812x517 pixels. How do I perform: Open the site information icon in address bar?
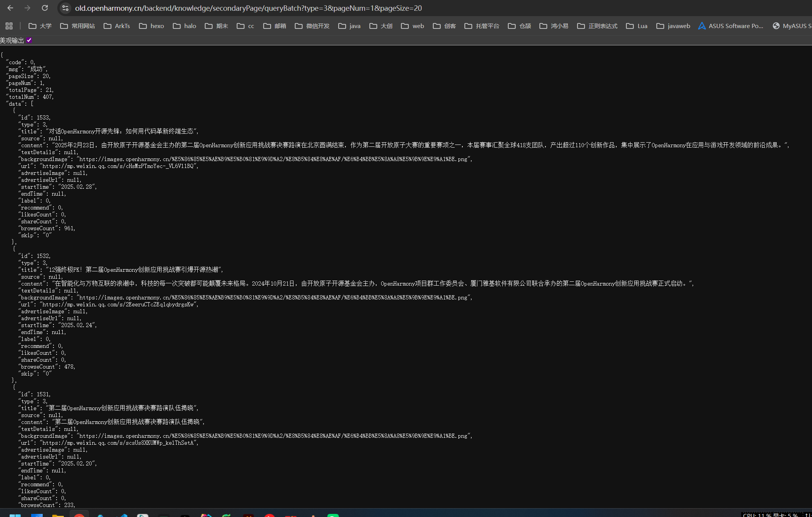point(65,8)
